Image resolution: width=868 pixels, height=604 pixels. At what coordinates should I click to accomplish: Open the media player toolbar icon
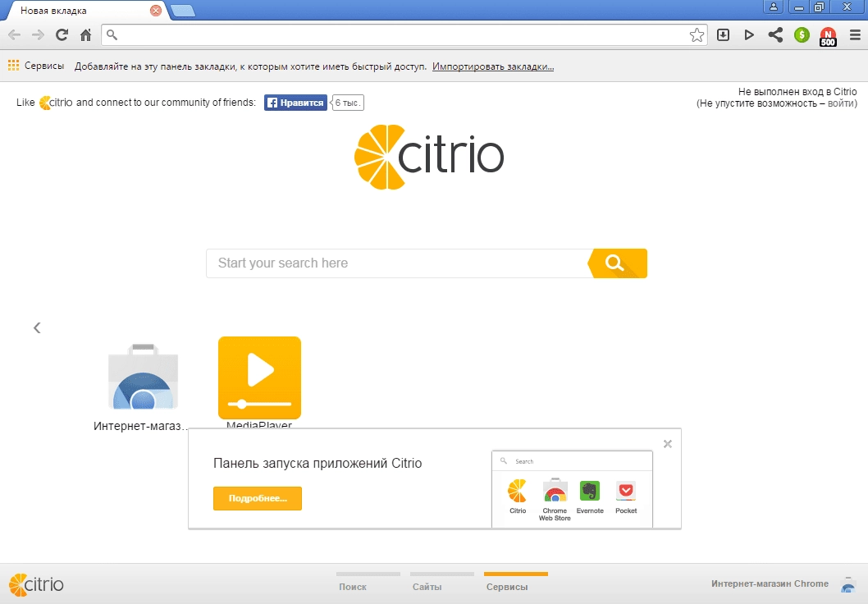tap(749, 35)
